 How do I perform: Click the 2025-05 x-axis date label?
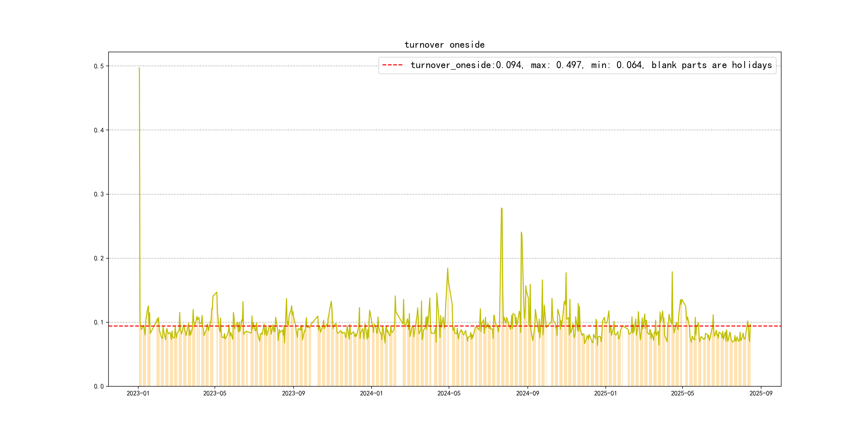coord(682,394)
